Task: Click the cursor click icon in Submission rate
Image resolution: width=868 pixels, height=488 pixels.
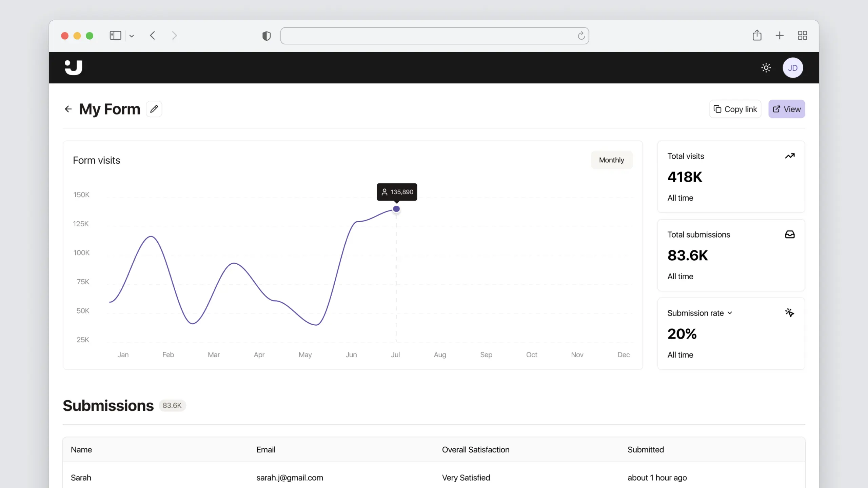Action: (790, 312)
